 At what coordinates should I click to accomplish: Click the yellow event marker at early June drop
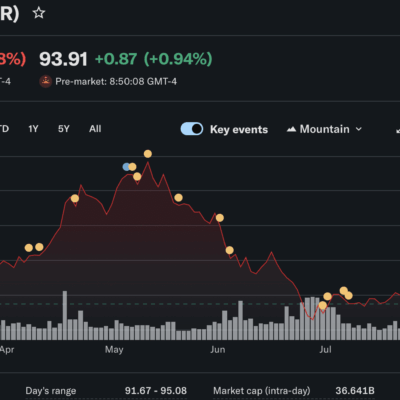point(229,250)
